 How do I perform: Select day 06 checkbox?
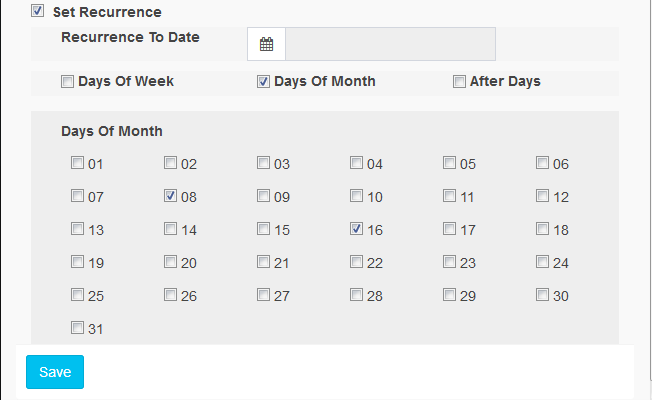pos(542,163)
